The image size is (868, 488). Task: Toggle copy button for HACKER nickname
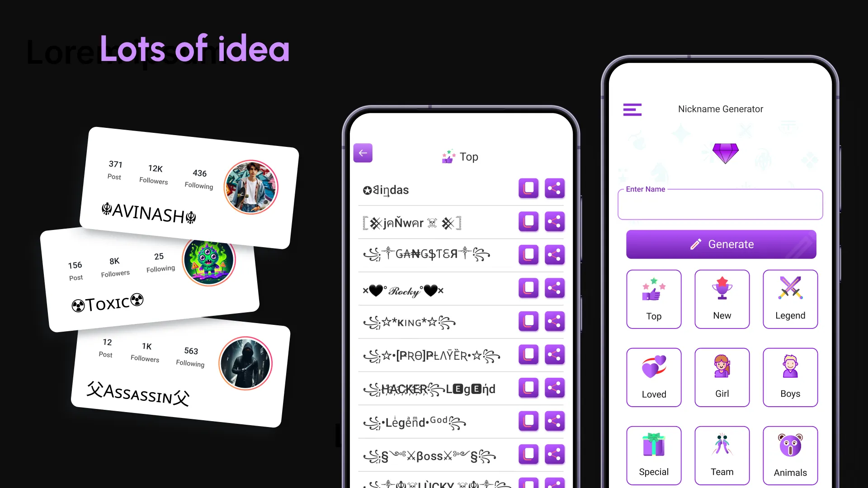(527, 388)
